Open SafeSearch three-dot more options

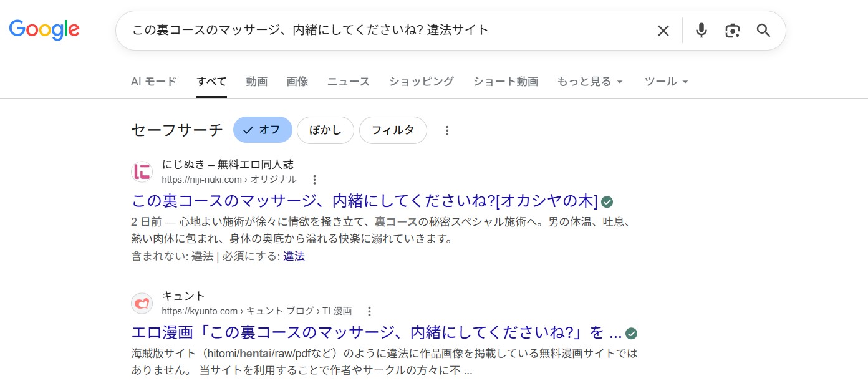pyautogui.click(x=447, y=130)
